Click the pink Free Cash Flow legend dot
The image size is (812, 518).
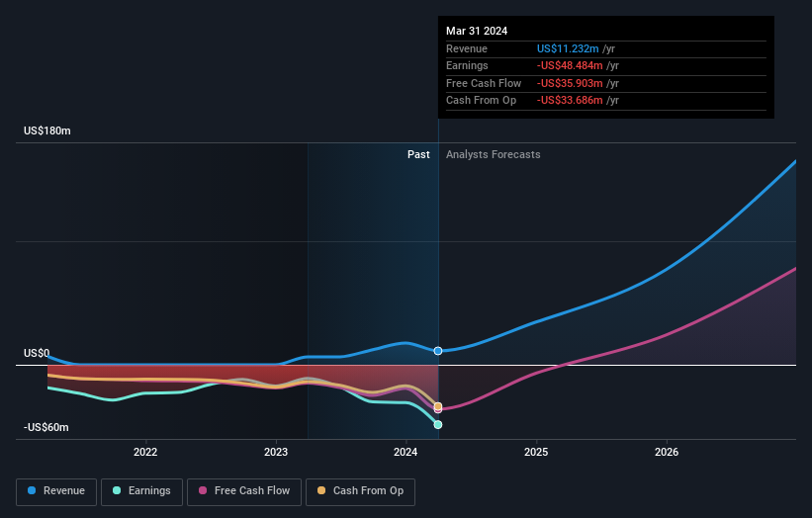[x=203, y=490]
